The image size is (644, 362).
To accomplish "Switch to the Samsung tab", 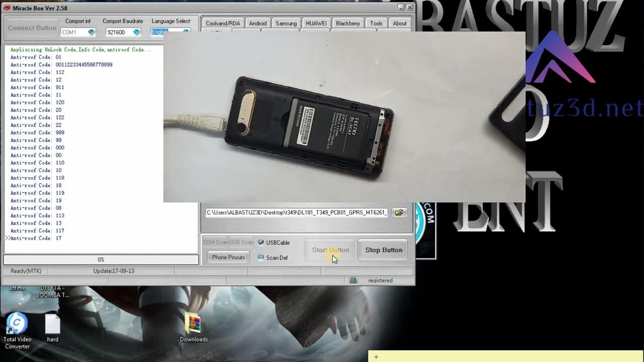I will (286, 23).
